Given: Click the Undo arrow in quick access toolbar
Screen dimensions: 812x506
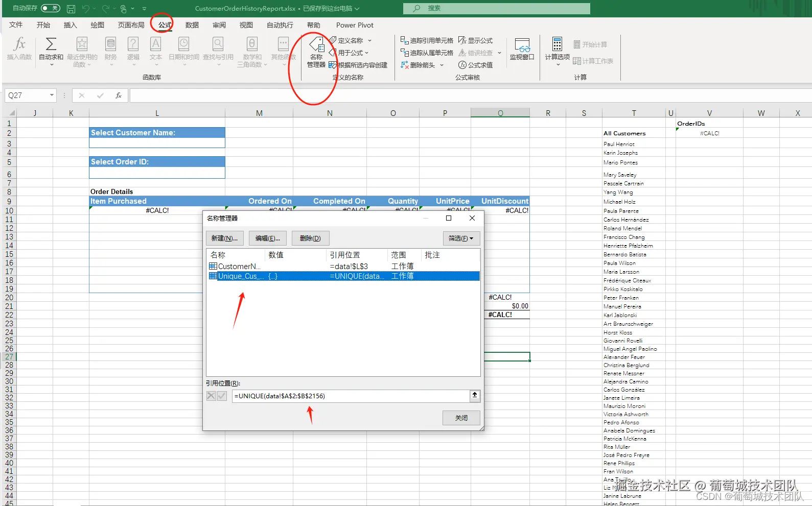Looking at the screenshot, I should (85, 9).
